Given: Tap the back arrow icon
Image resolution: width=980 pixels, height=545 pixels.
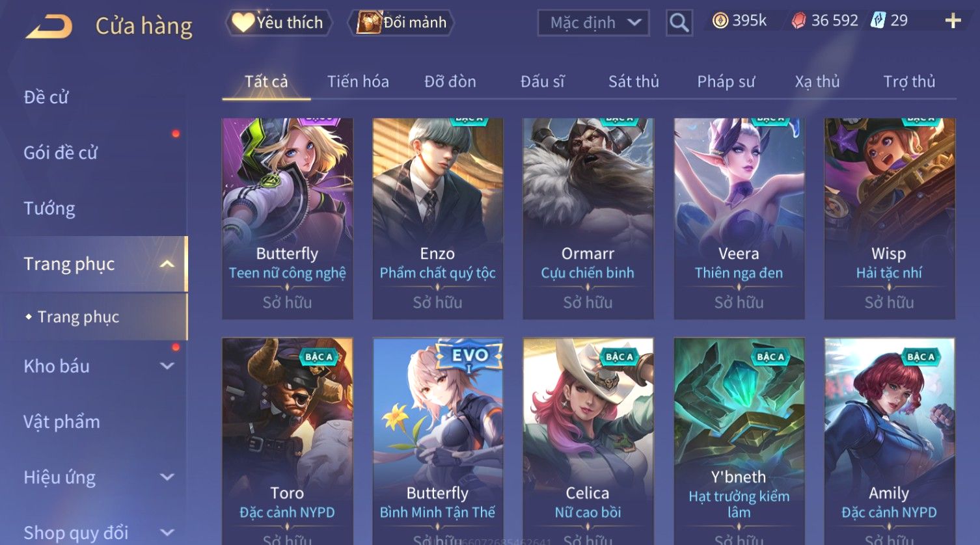Looking at the screenshot, I should click(x=49, y=27).
